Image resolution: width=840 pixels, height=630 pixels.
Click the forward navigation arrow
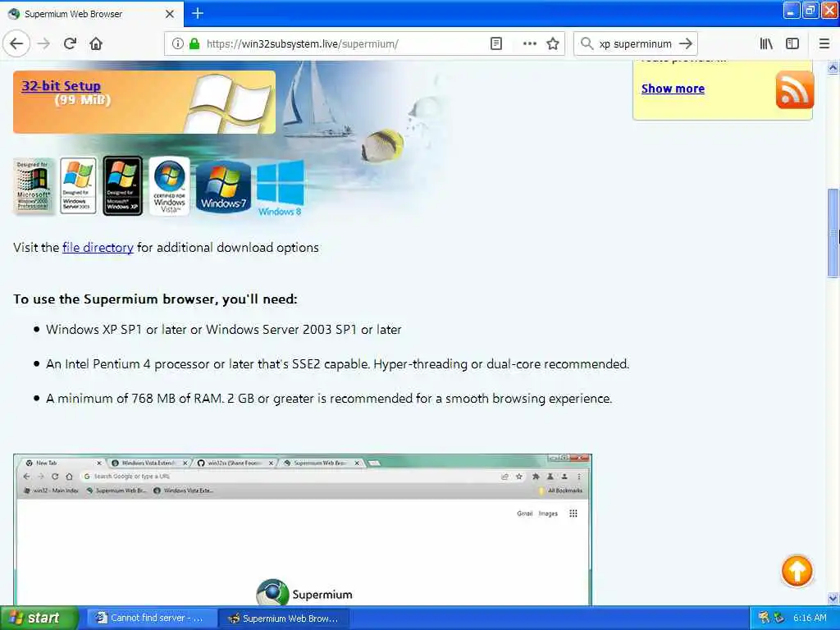pos(44,44)
